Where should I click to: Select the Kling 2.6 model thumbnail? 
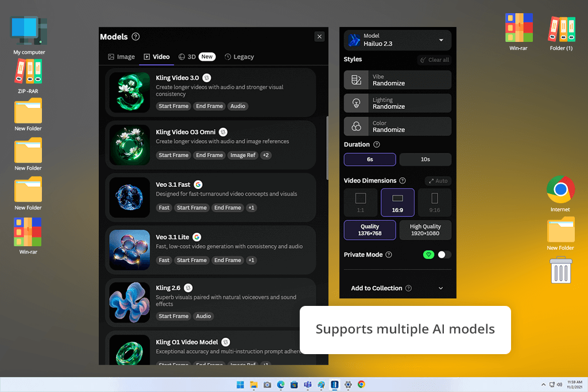pyautogui.click(x=130, y=302)
